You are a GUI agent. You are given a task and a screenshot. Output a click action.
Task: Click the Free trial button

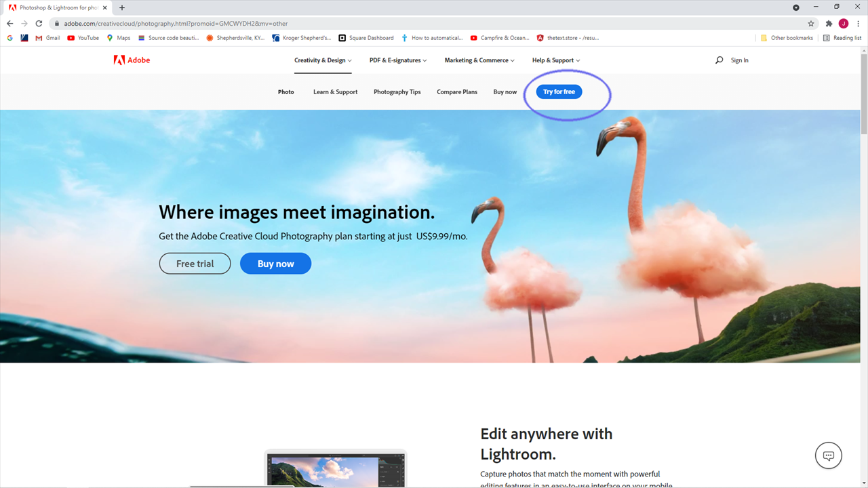coord(195,264)
